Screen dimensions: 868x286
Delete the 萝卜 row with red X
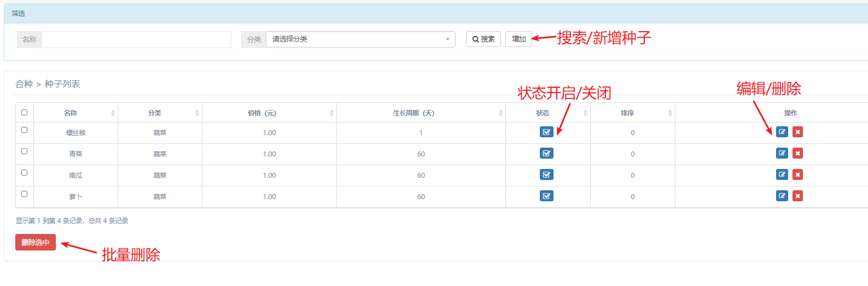(797, 196)
